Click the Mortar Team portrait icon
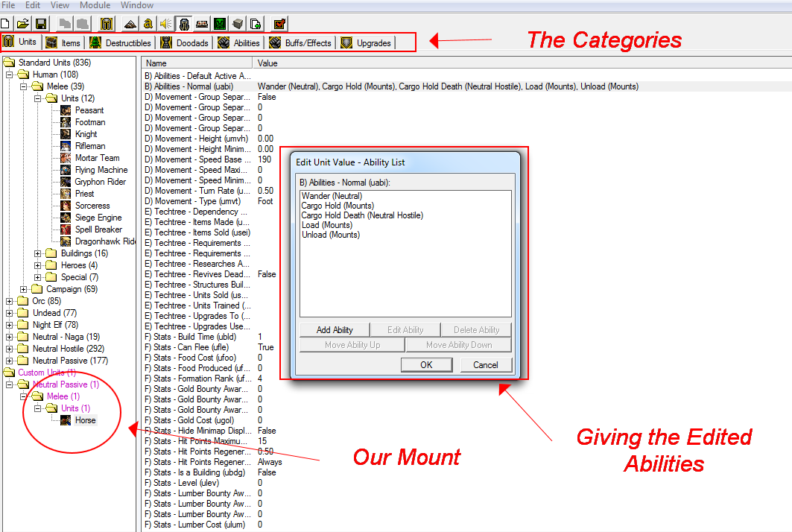This screenshot has height=532, width=792. click(x=66, y=158)
